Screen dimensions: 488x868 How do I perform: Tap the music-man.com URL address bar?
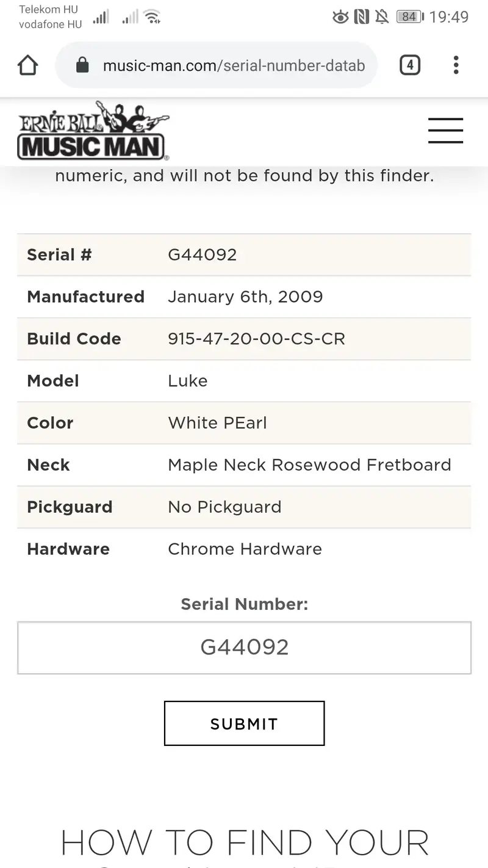[234, 65]
